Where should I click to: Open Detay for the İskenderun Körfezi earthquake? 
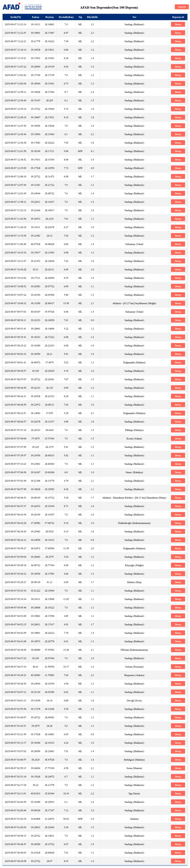click(178, 498)
